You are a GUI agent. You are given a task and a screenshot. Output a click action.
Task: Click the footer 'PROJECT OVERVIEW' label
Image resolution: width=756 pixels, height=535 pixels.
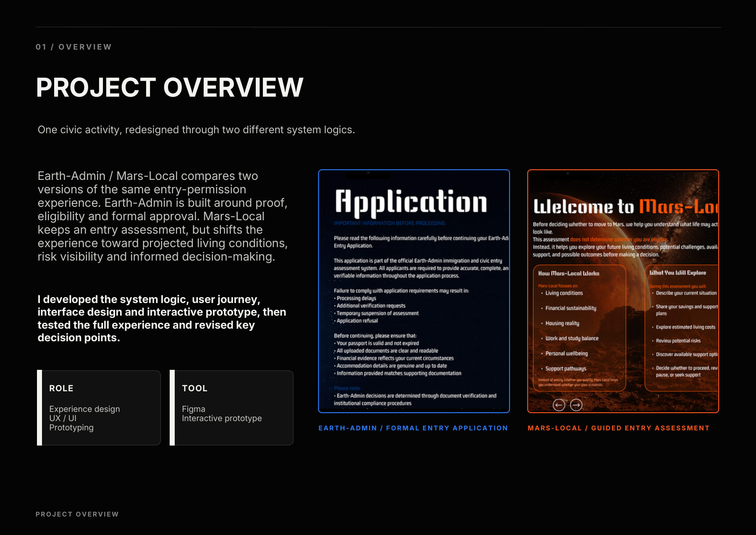pos(77,514)
